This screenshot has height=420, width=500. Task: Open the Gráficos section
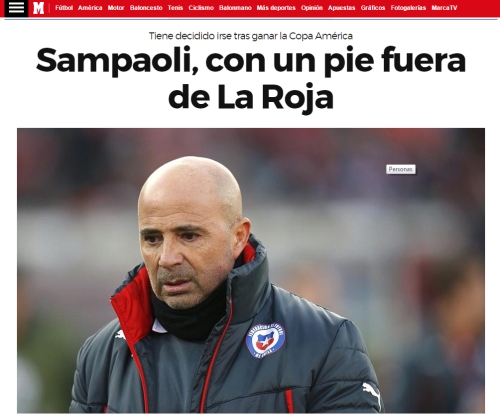pyautogui.click(x=373, y=8)
